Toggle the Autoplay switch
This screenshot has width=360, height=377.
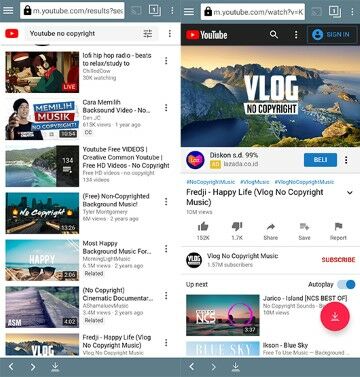346,284
